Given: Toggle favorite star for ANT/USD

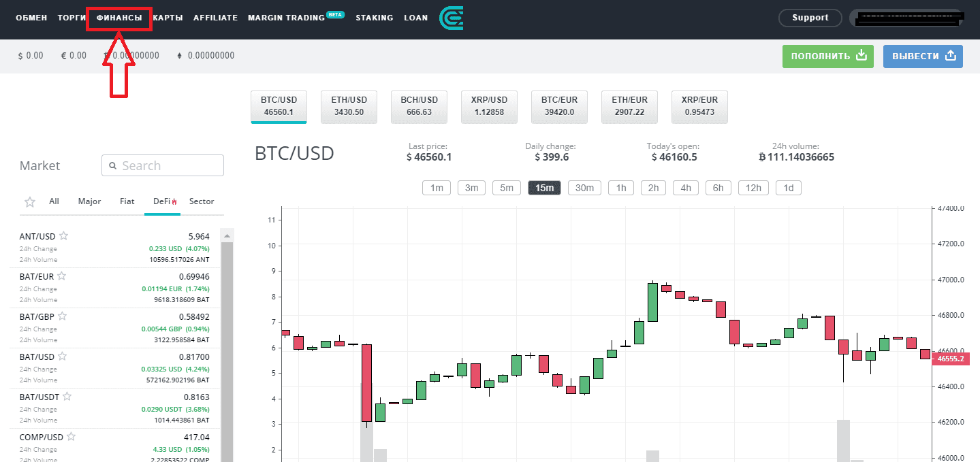Looking at the screenshot, I should coord(64,236).
